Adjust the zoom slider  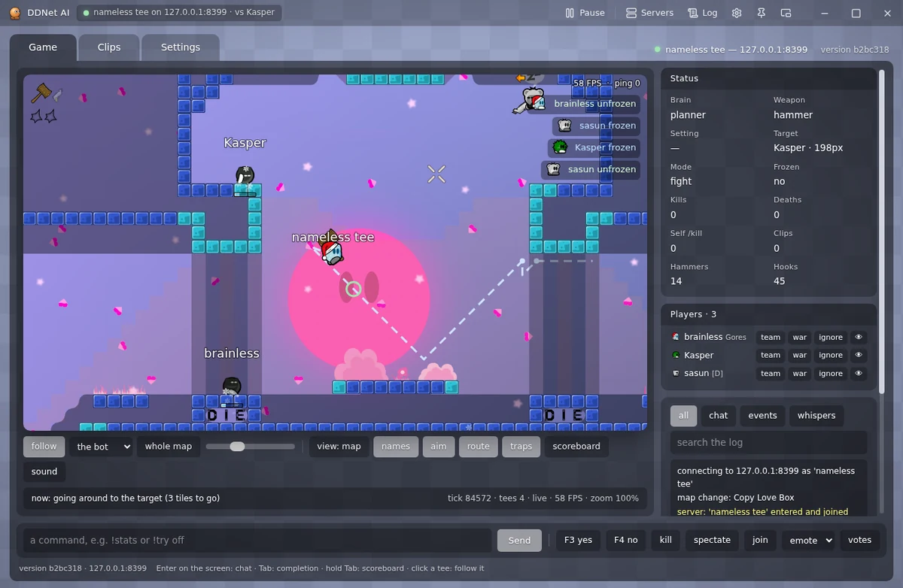click(250, 447)
